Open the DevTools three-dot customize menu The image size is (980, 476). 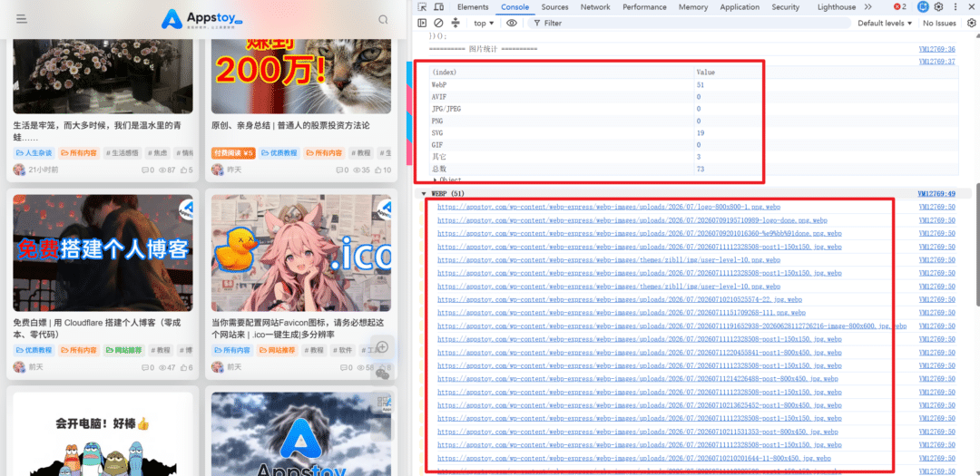tap(955, 7)
